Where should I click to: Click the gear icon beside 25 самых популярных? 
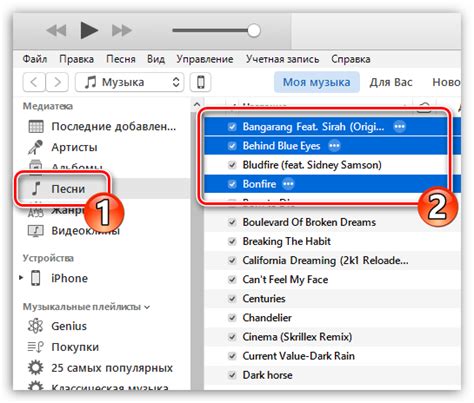click(x=35, y=368)
